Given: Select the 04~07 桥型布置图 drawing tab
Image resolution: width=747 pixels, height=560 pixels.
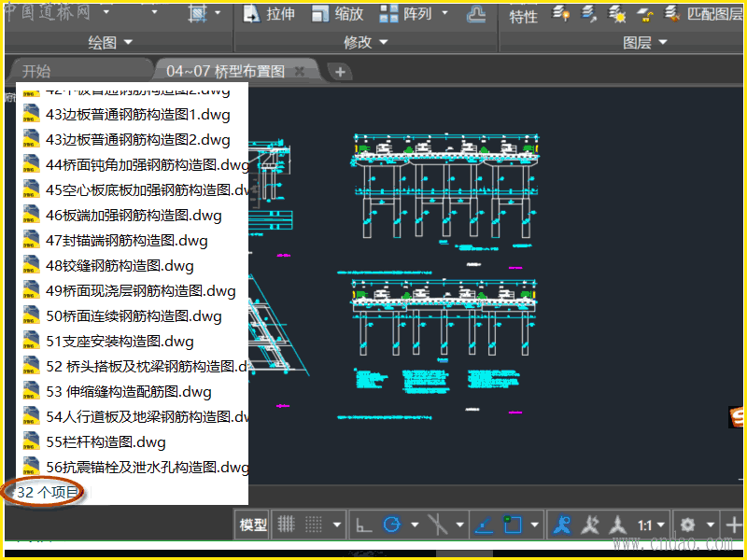Looking at the screenshot, I should 226,72.
